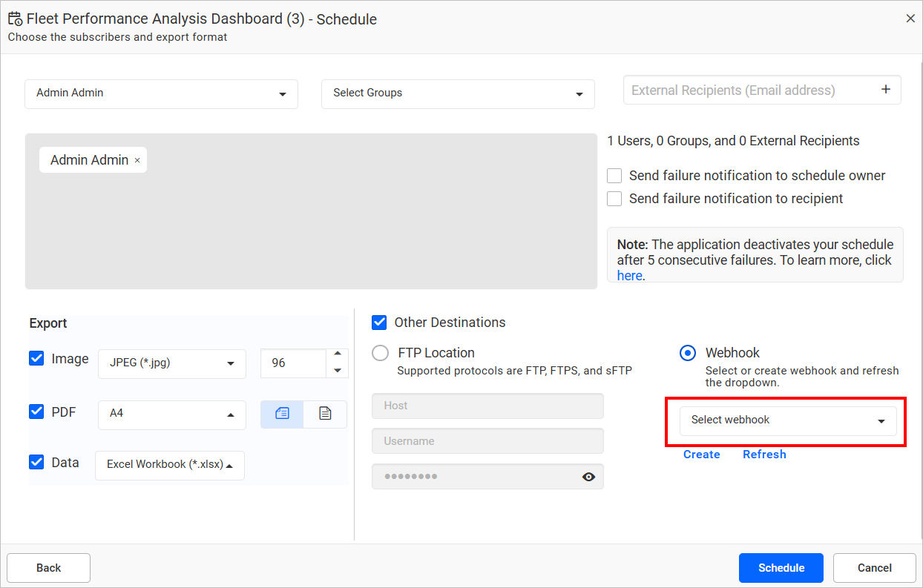Click the eye icon to reveal password

[588, 477]
